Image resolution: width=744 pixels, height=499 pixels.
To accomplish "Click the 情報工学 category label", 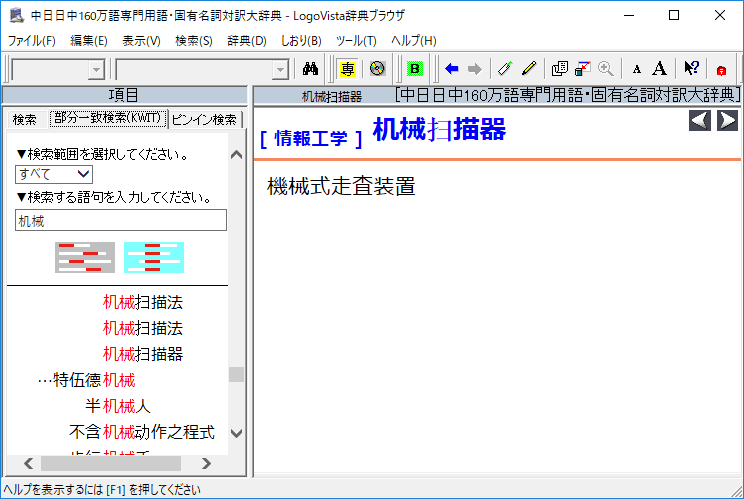I will [311, 139].
